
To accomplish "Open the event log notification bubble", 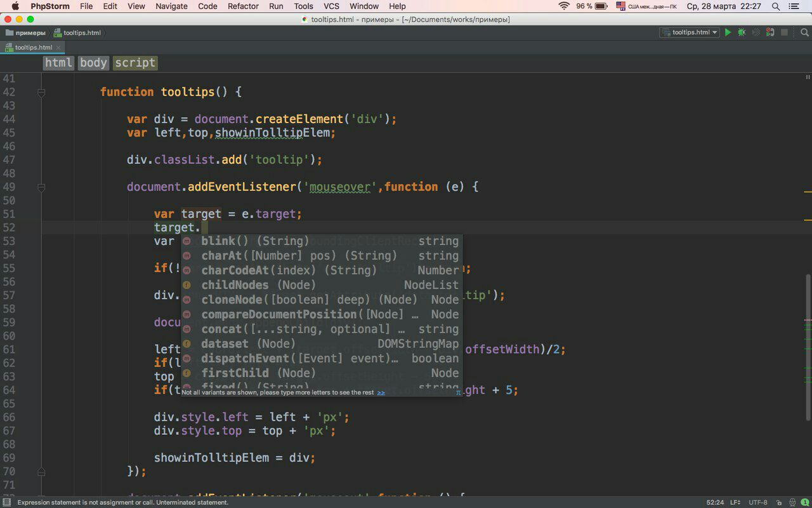I will pos(804,502).
